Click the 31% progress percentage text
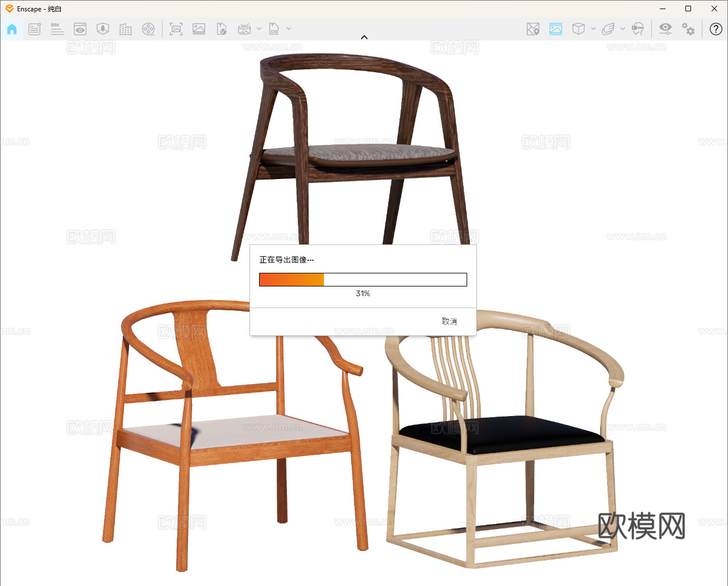Viewport: 728px width, 586px height. click(363, 294)
